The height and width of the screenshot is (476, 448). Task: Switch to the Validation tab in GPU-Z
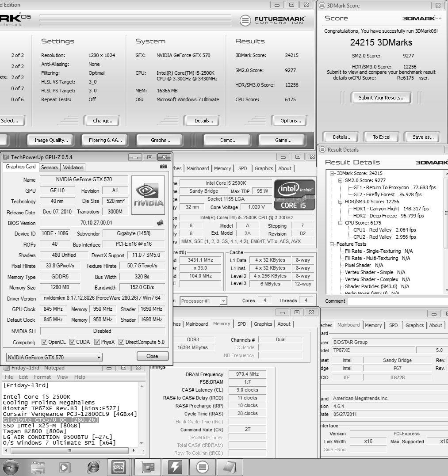[x=73, y=167]
